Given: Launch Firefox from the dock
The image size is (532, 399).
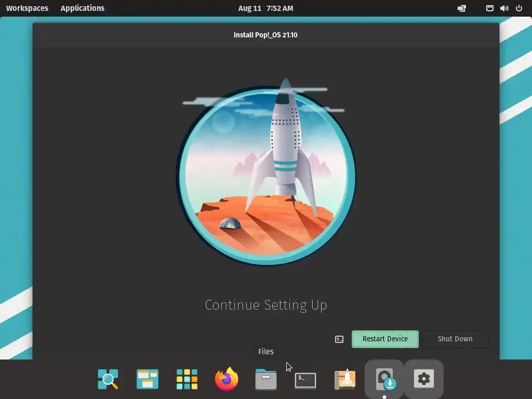Looking at the screenshot, I should pos(227,379).
